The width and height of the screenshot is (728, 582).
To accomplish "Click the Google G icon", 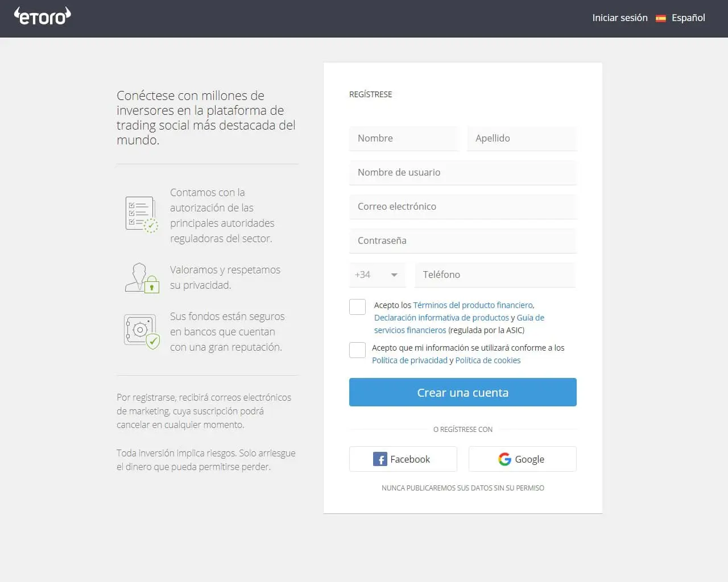I will point(505,459).
